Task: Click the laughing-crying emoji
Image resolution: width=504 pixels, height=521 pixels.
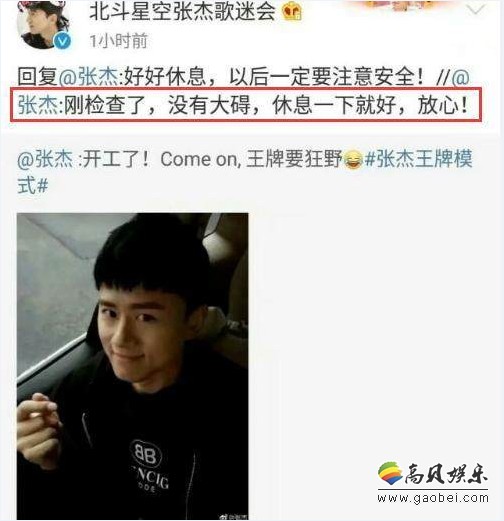Action: click(x=353, y=159)
